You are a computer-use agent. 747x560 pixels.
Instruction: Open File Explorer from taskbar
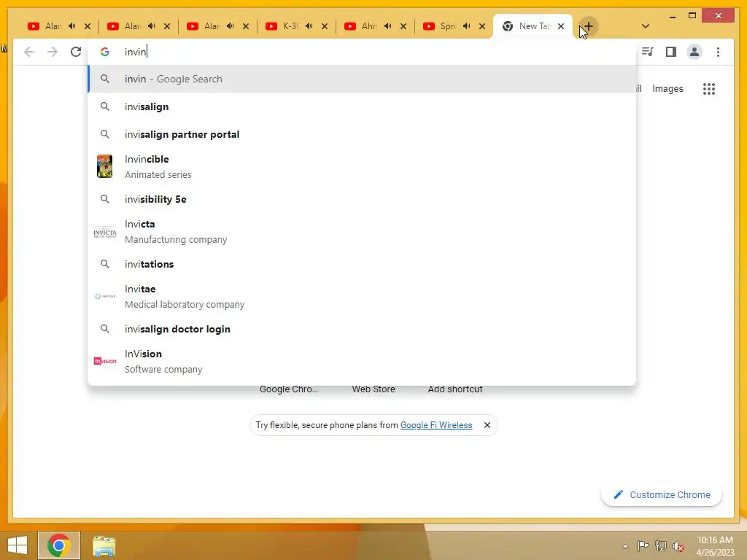pyautogui.click(x=104, y=546)
